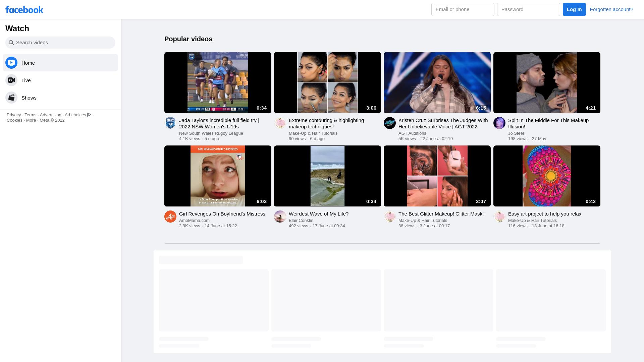The height and width of the screenshot is (362, 644).
Task: Click the Email or phone input field
Action: point(463,9)
